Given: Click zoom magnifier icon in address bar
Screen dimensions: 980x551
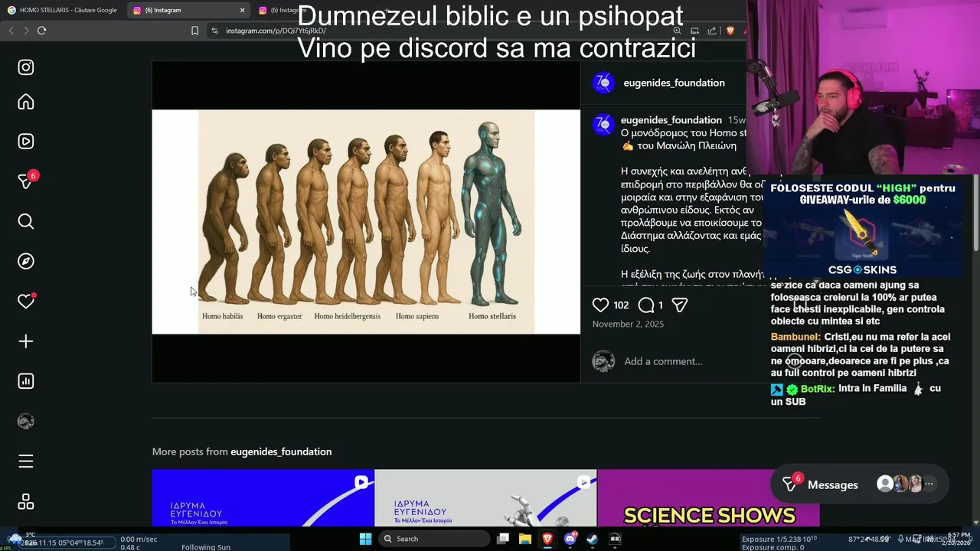Looking at the screenshot, I should click(678, 31).
